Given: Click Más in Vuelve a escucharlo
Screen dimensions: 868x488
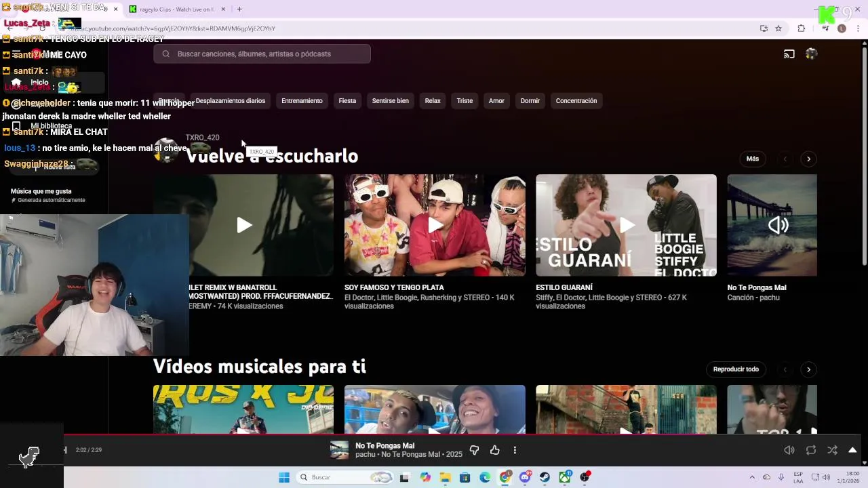Looking at the screenshot, I should pos(753,159).
